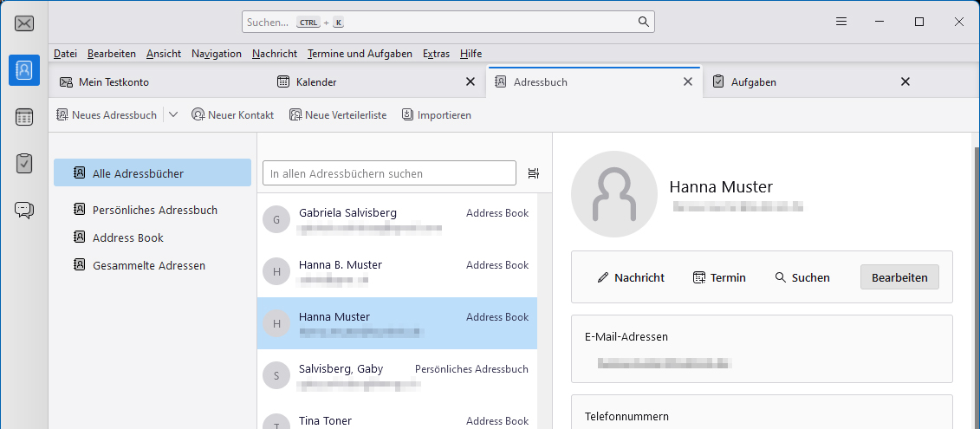The height and width of the screenshot is (429, 980).
Task: Click Importieren in the toolbar
Action: point(436,114)
